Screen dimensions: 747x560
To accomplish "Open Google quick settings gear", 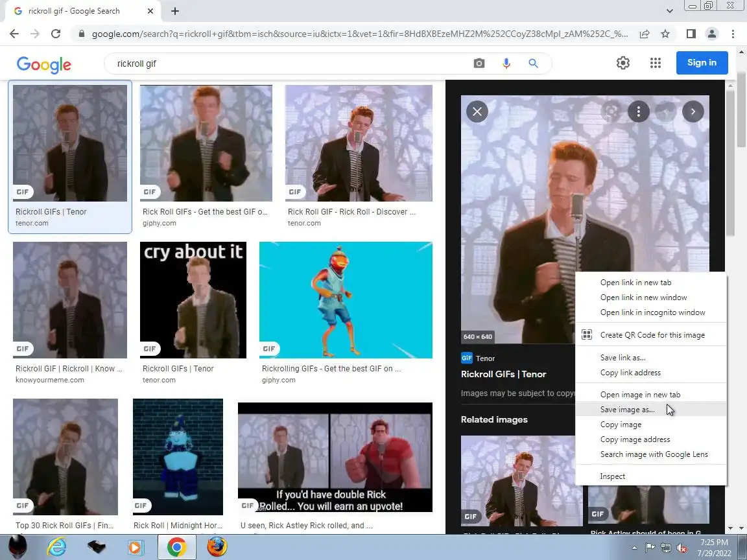I will 622,63.
